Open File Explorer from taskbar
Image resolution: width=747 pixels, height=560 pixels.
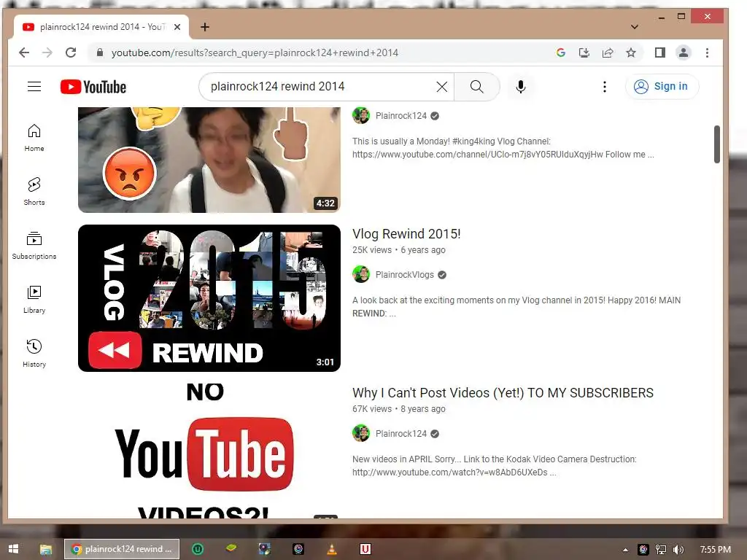[46, 549]
